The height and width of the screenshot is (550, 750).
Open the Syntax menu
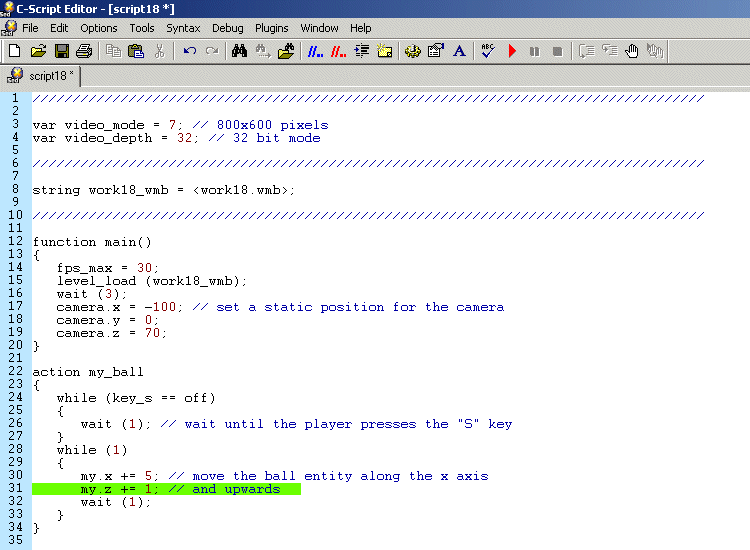(183, 28)
